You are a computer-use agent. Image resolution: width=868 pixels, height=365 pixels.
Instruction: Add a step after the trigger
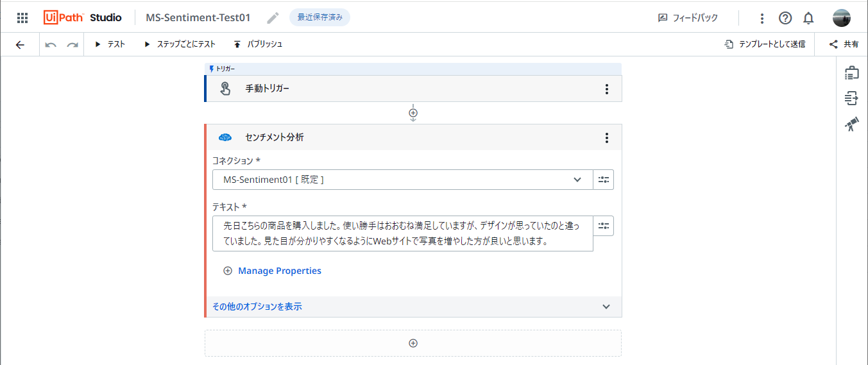tap(413, 113)
